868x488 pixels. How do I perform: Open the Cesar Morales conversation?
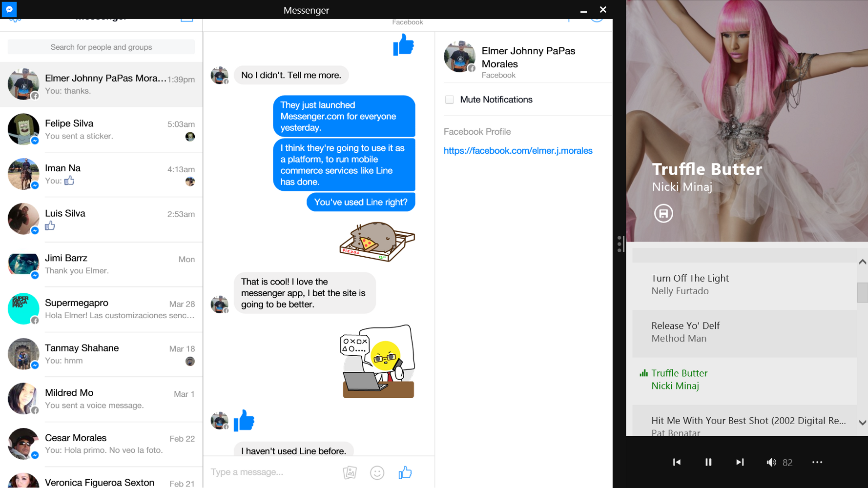101,444
